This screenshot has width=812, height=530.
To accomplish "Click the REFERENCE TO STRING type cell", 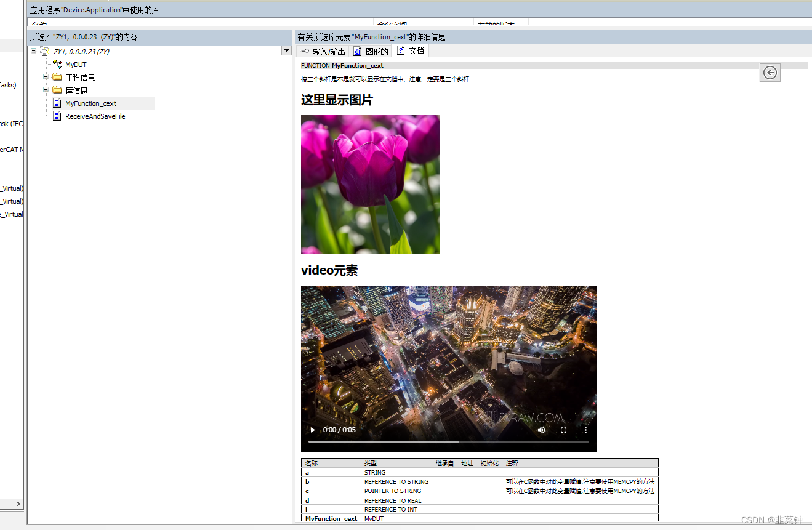I will click(396, 482).
